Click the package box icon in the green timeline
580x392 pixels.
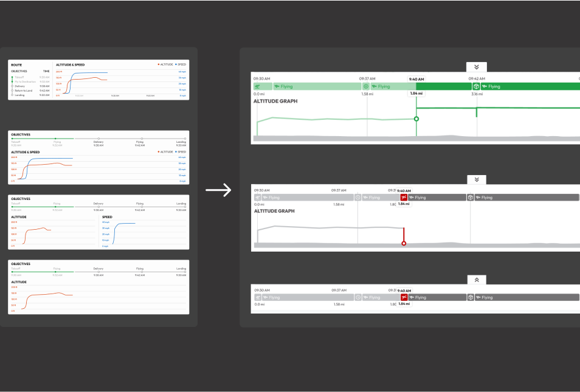(476, 86)
